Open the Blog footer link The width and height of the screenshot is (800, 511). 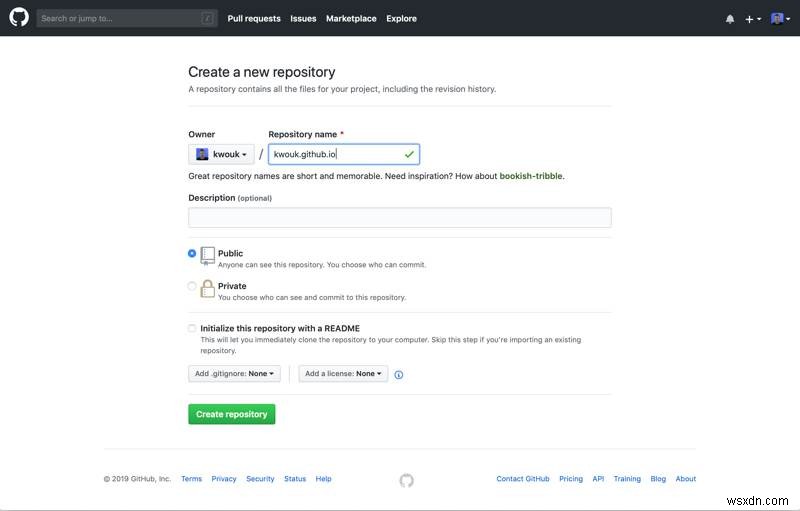tap(658, 479)
